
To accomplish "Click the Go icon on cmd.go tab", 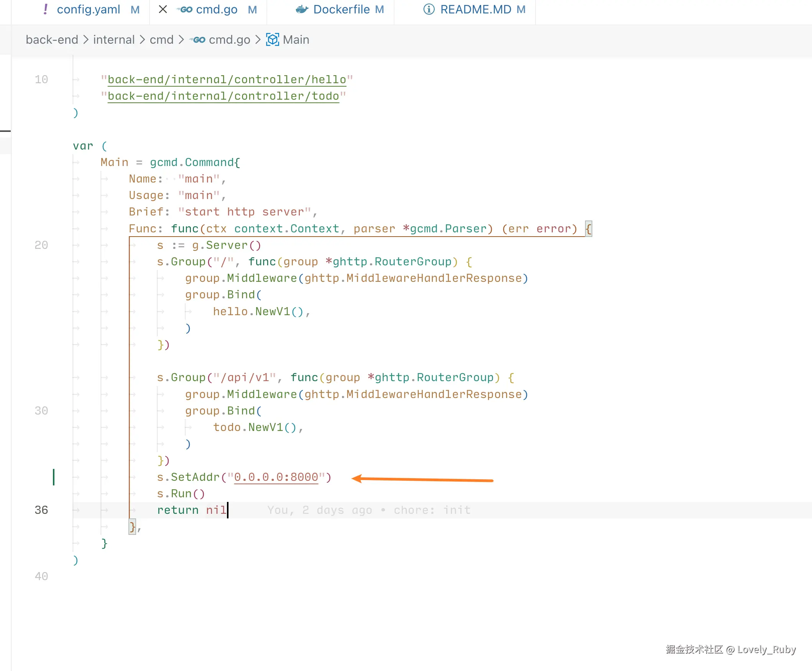I will [185, 9].
